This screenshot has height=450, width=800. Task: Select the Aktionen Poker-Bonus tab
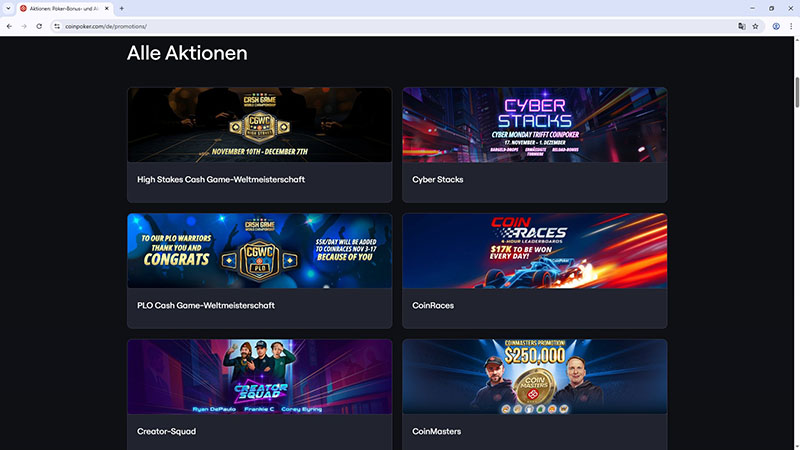pos(64,9)
